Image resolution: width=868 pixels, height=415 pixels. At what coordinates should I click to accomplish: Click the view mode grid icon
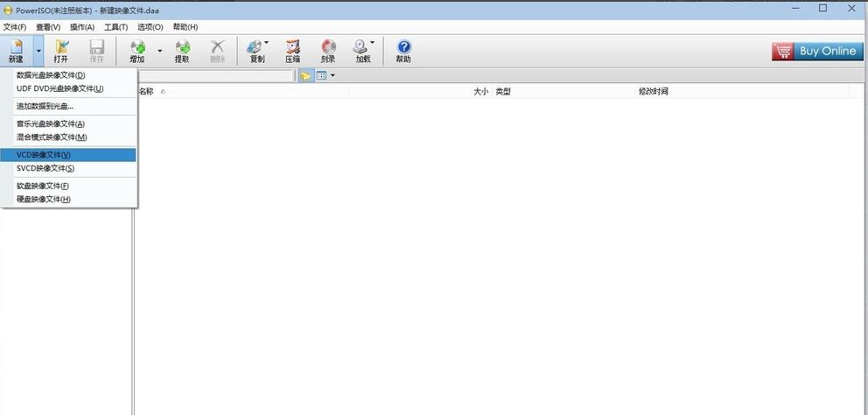point(322,76)
